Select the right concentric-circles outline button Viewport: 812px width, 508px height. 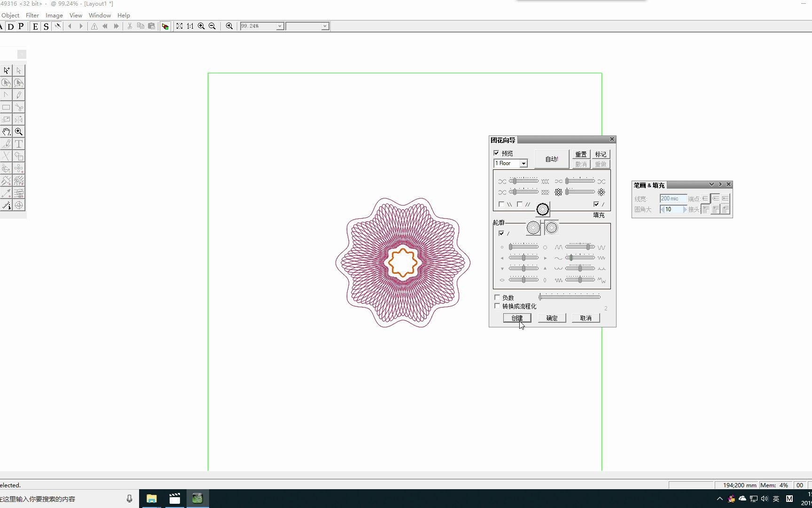pos(552,228)
